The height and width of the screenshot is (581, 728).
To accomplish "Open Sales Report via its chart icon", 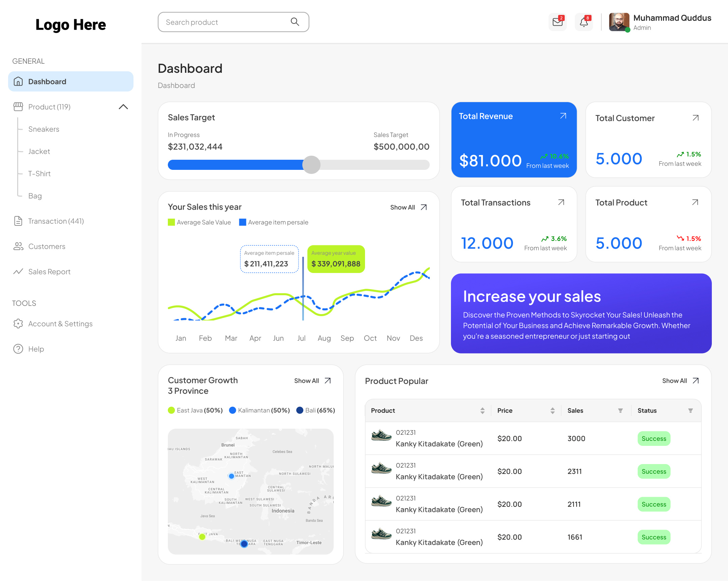I will [18, 271].
